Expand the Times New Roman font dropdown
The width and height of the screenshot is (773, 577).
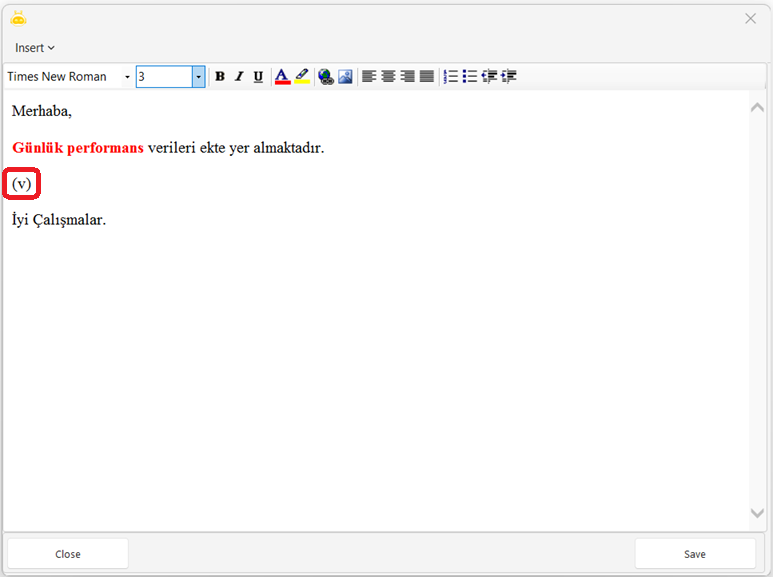coord(127,77)
